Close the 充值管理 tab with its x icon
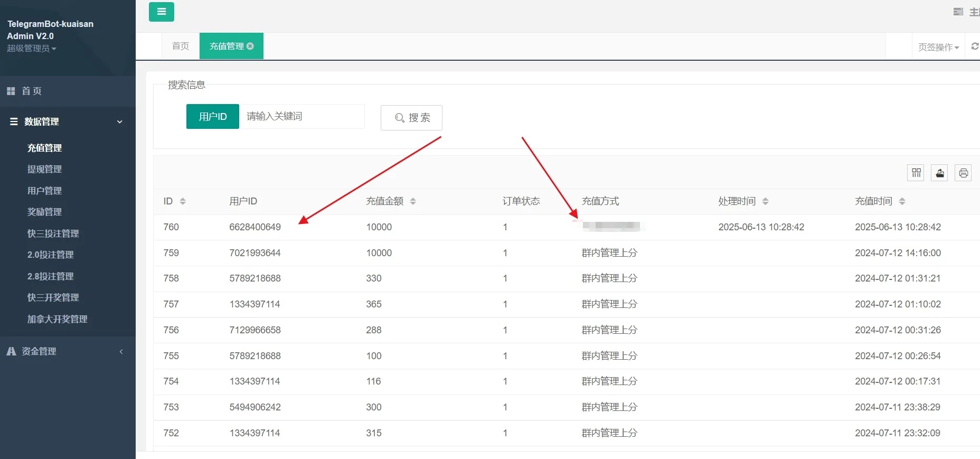The image size is (980, 459). coord(250,46)
